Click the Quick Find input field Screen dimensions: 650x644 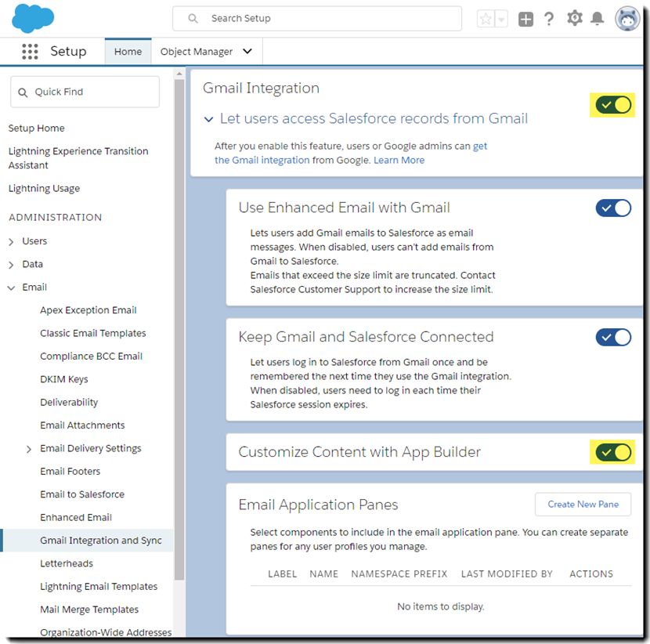click(x=85, y=92)
